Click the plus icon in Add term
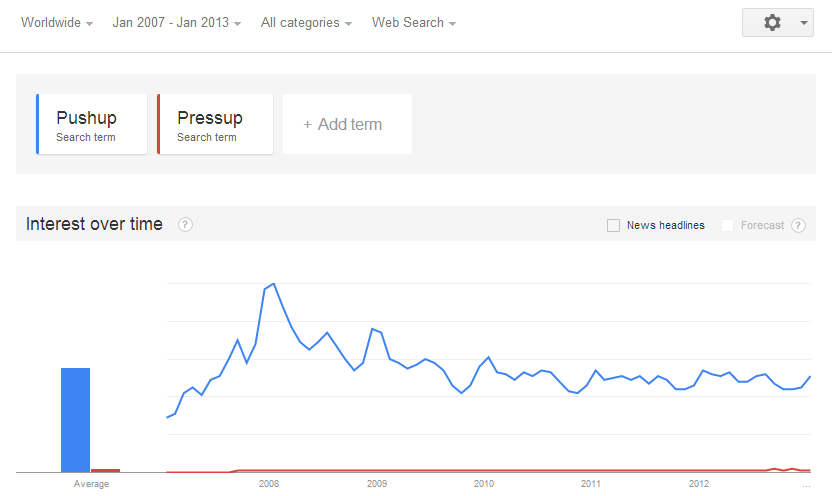This screenshot has width=832, height=496. [307, 125]
